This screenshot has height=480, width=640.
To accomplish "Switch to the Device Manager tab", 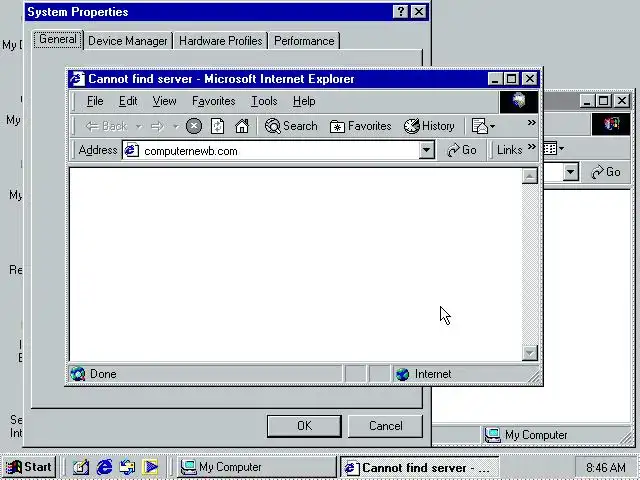I will point(128,41).
